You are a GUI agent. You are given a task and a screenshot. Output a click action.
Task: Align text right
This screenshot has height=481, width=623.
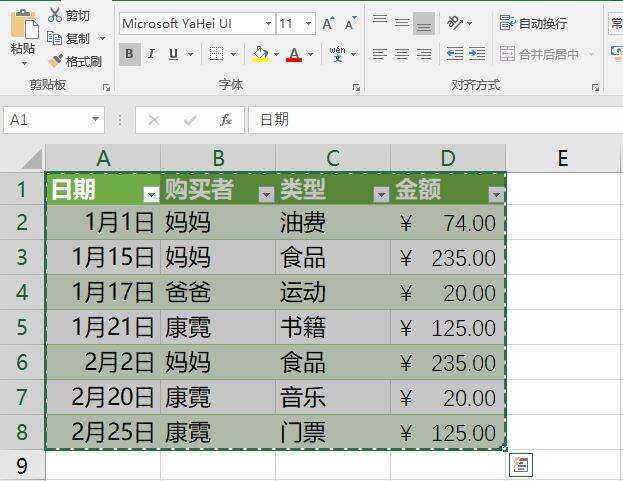[x=424, y=54]
